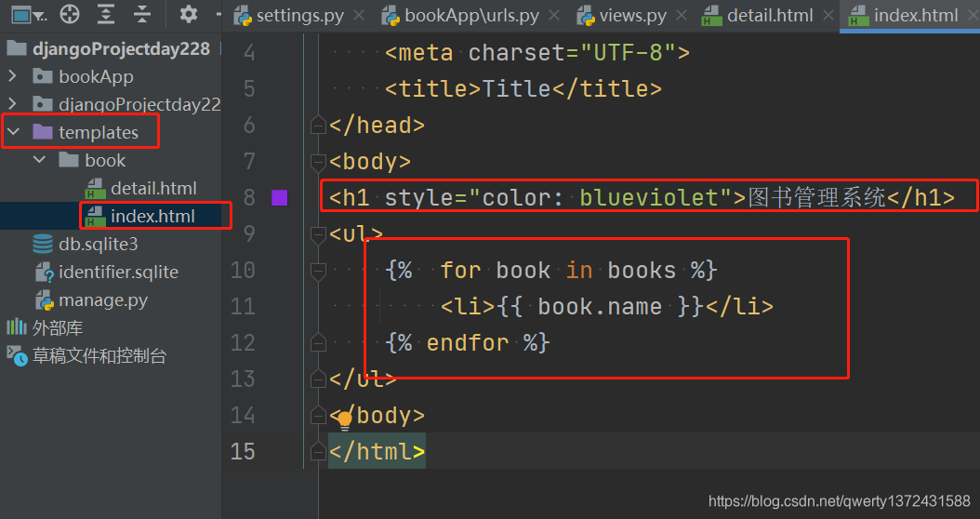Click 'book.name' in the li tag
This screenshot has width=980, height=519.
click(x=600, y=306)
